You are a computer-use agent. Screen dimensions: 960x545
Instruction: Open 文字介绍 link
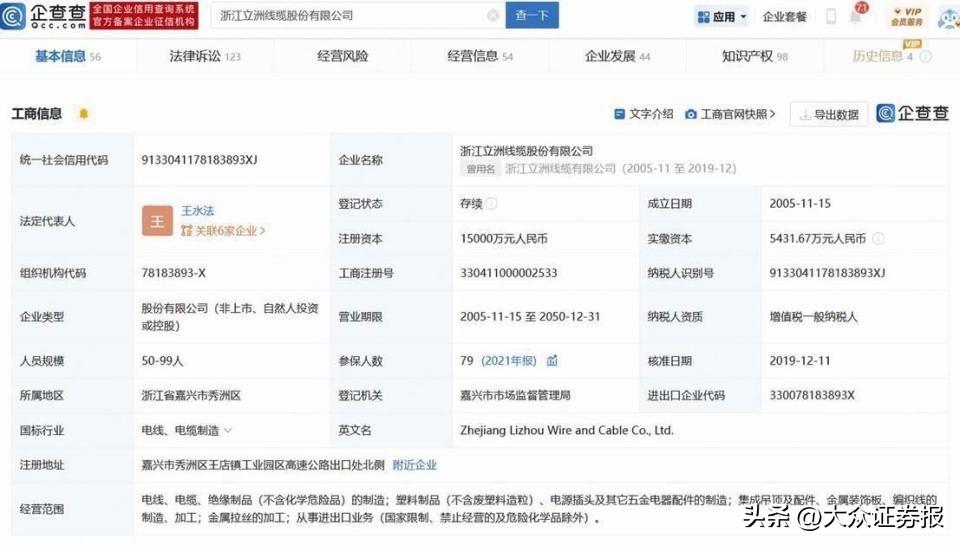643,114
